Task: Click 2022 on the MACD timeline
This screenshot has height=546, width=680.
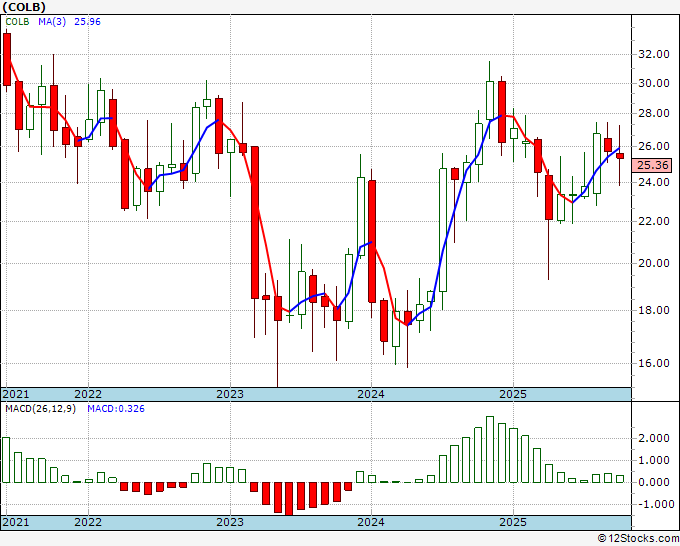Action: click(x=88, y=522)
